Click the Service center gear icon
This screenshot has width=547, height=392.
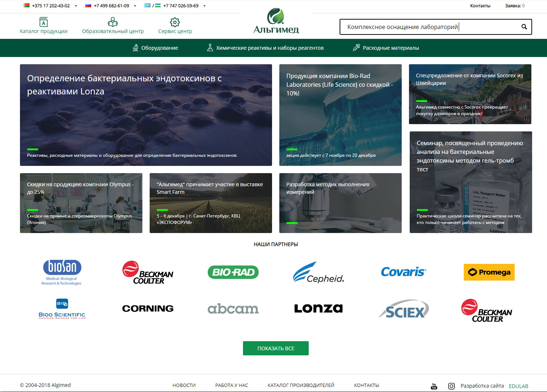[175, 22]
